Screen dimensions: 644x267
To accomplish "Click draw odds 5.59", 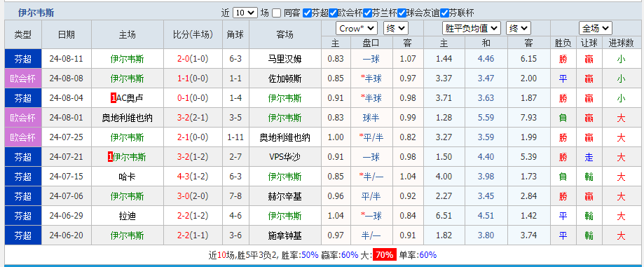I will (x=486, y=118).
